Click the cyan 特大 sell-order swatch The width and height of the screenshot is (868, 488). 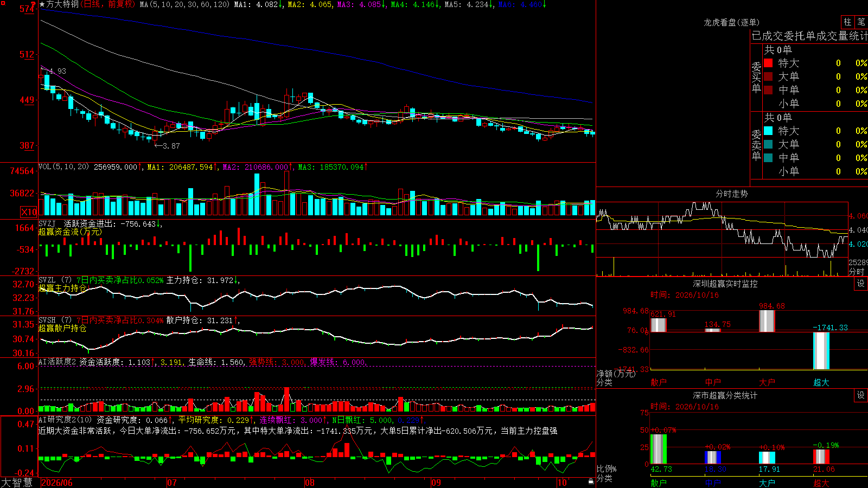point(768,131)
